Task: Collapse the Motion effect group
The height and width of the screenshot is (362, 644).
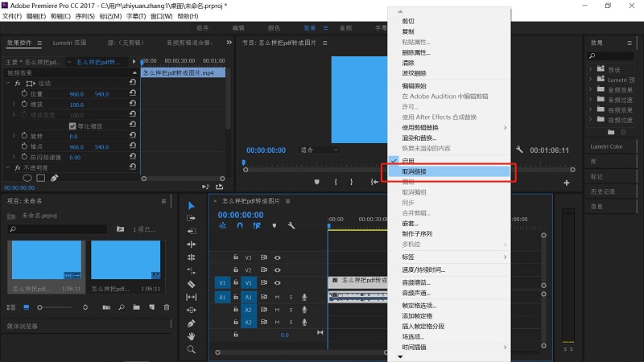Action: click(8, 83)
